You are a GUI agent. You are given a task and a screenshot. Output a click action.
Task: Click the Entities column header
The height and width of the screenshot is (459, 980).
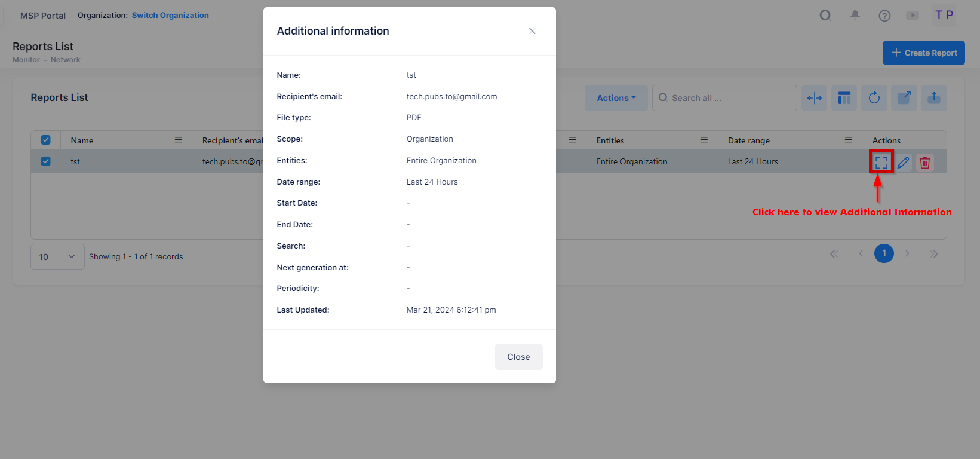(x=610, y=140)
